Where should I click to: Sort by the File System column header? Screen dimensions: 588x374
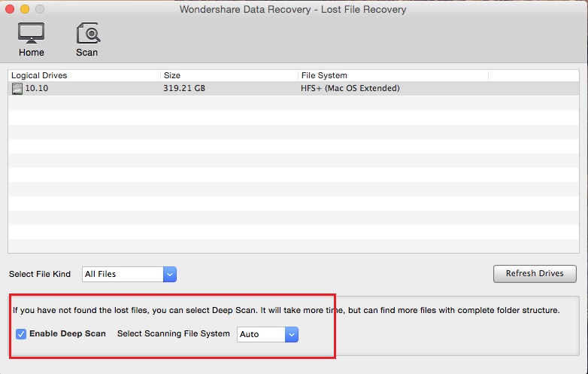click(393, 75)
